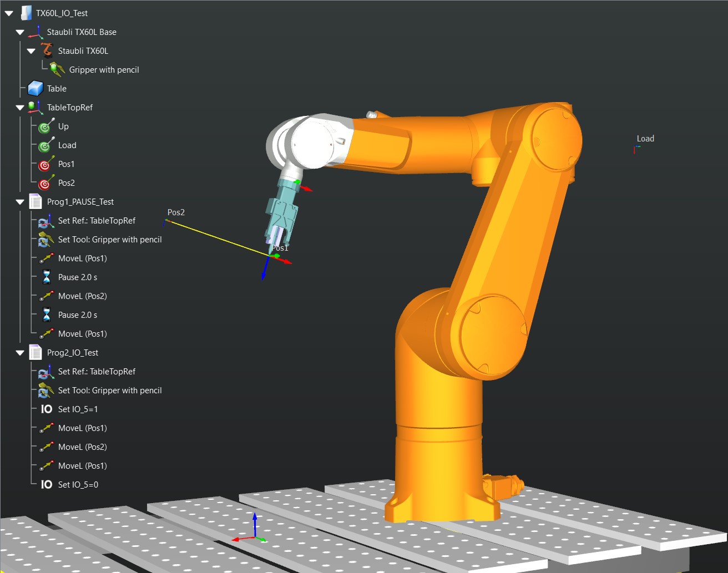The width and height of the screenshot is (728, 573).
Task: Click the Up target icon
Action: (46, 126)
